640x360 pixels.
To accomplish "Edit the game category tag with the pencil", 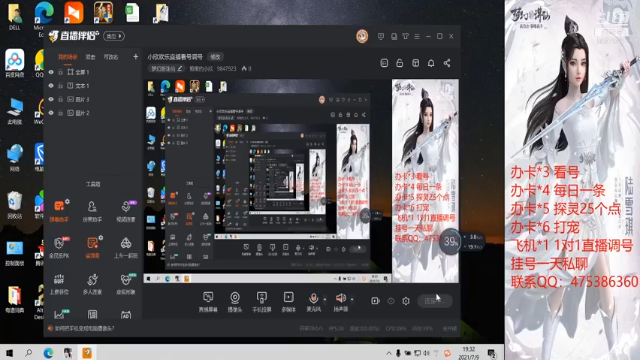I will coord(180,69).
